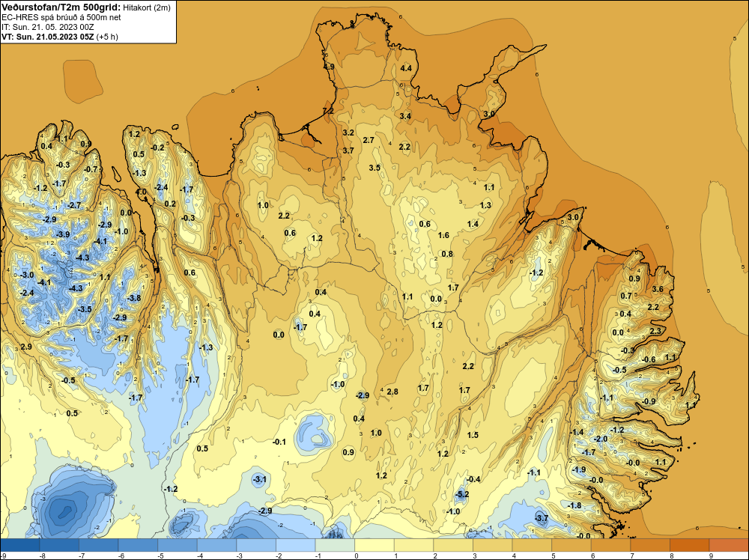The width and height of the screenshot is (749, 560).
Task: Pick the reddest swatch right of 9
Action: 728,545
